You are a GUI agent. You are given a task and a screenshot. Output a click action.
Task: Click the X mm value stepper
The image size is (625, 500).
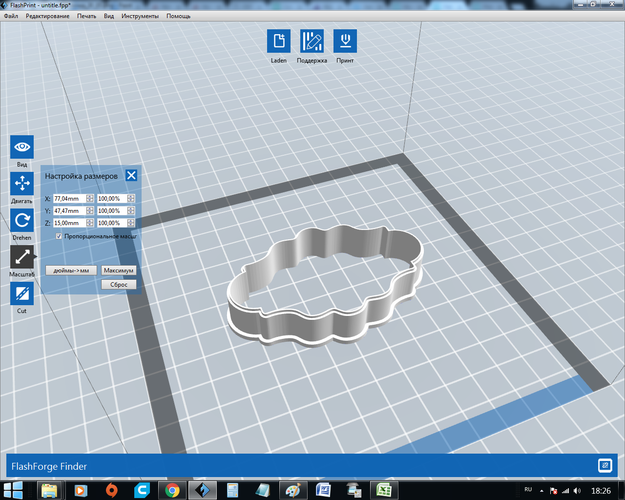[x=90, y=199]
